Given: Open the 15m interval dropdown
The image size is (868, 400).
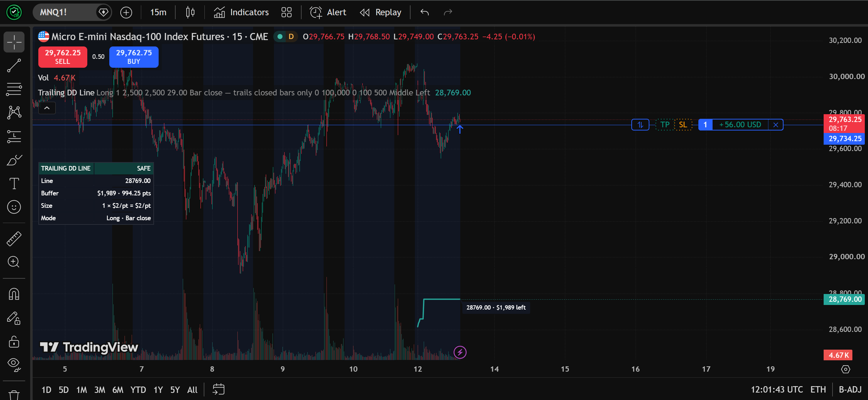Looking at the screenshot, I should pos(158,12).
